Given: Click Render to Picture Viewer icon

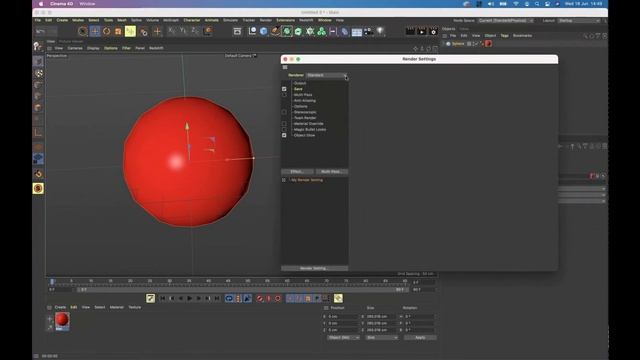Looking at the screenshot, I should point(422,31).
